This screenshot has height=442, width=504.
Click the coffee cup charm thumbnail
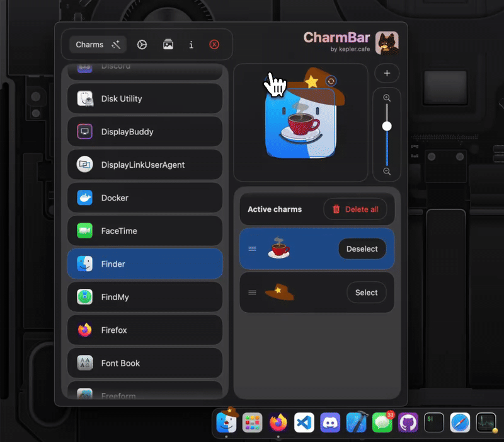[x=279, y=248]
